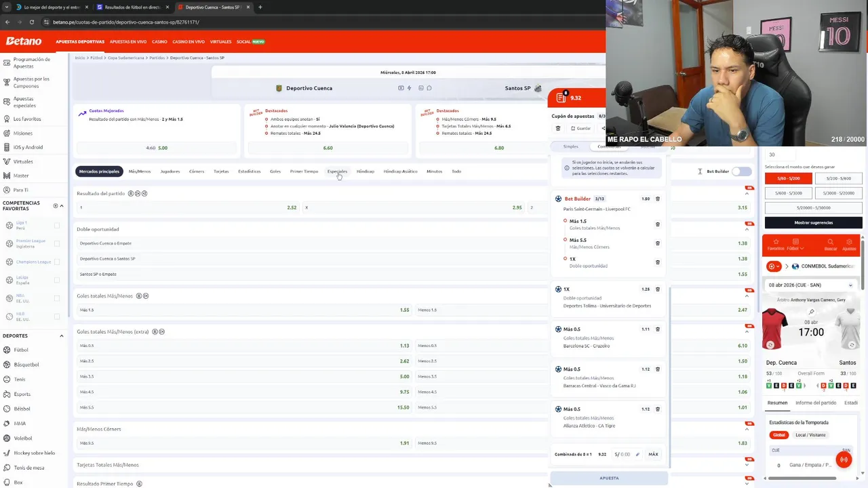Viewport: 868px width, 488px height.
Task: Check the Liga 1 Perú checkbox
Action: 57,226
